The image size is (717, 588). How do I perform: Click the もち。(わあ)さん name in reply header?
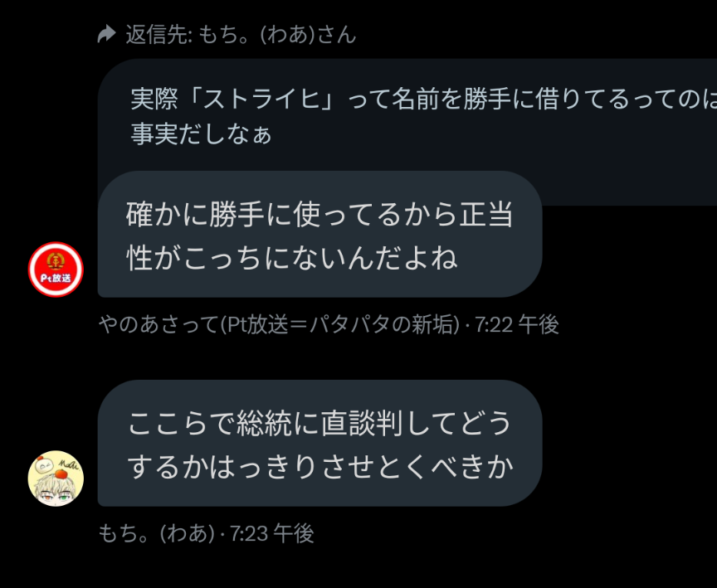click(277, 34)
